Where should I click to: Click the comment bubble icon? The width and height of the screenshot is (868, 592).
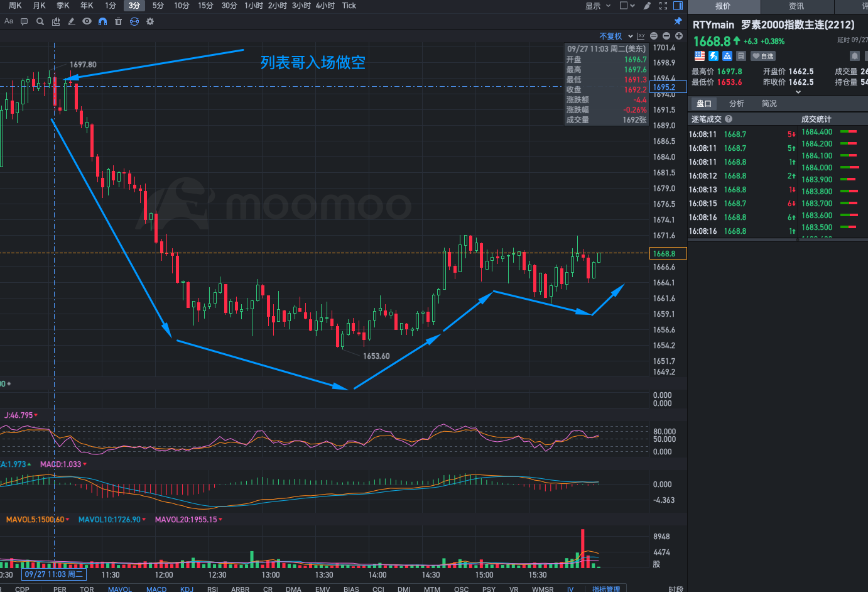(x=24, y=21)
